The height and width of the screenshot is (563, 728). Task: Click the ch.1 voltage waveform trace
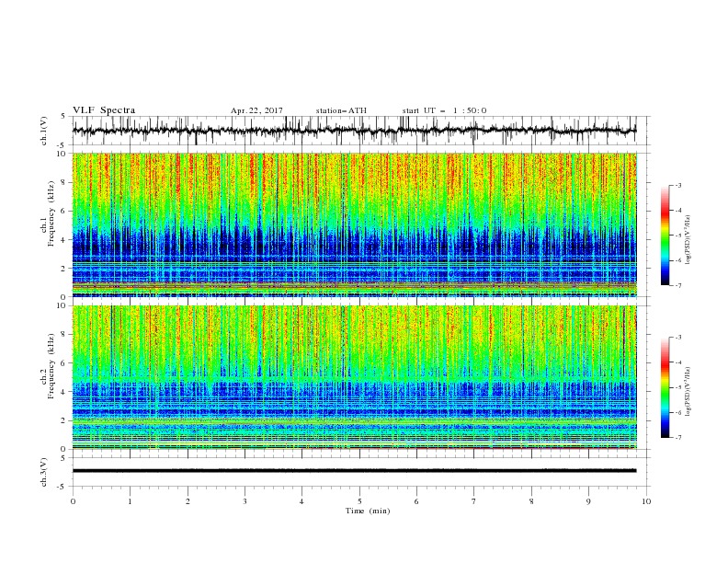coord(355,131)
